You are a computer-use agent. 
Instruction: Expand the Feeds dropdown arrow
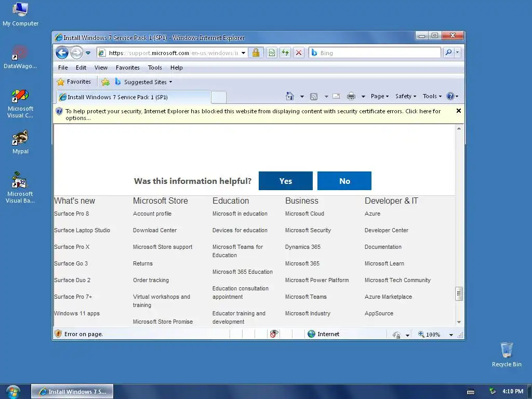[x=326, y=97]
